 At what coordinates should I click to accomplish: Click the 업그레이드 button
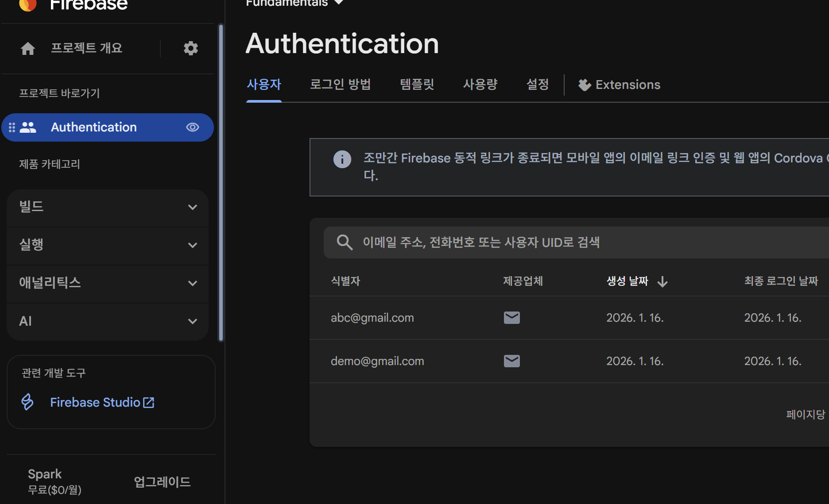162,482
